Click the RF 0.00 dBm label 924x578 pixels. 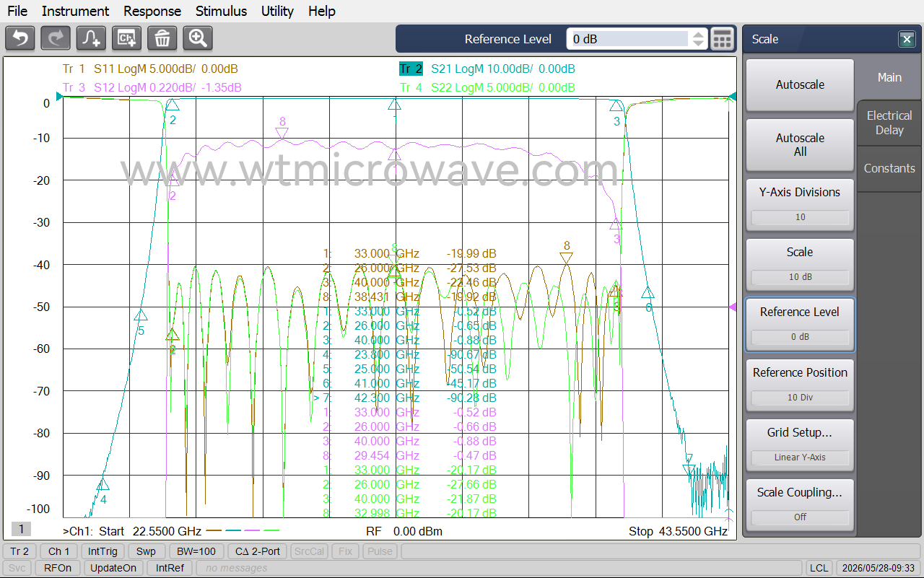pyautogui.click(x=404, y=532)
